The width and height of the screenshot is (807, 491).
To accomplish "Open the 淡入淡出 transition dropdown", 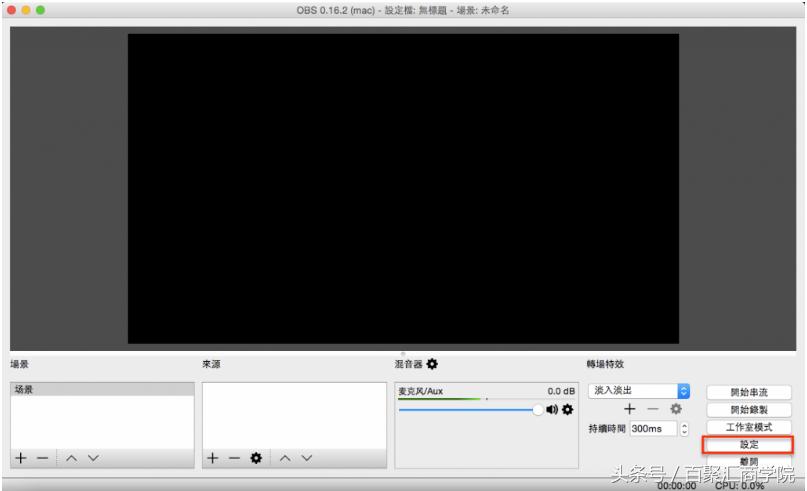I will click(x=639, y=391).
